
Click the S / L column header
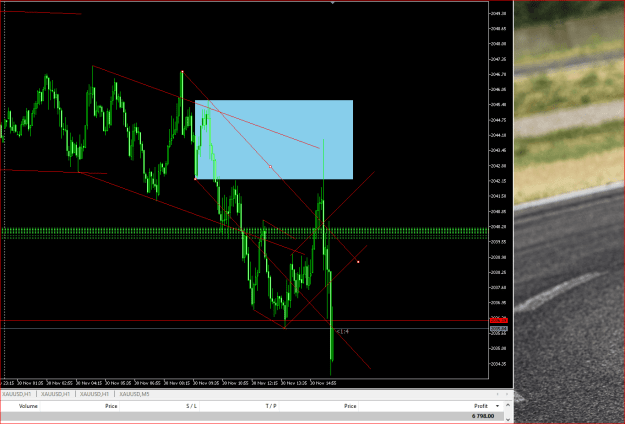(191, 406)
